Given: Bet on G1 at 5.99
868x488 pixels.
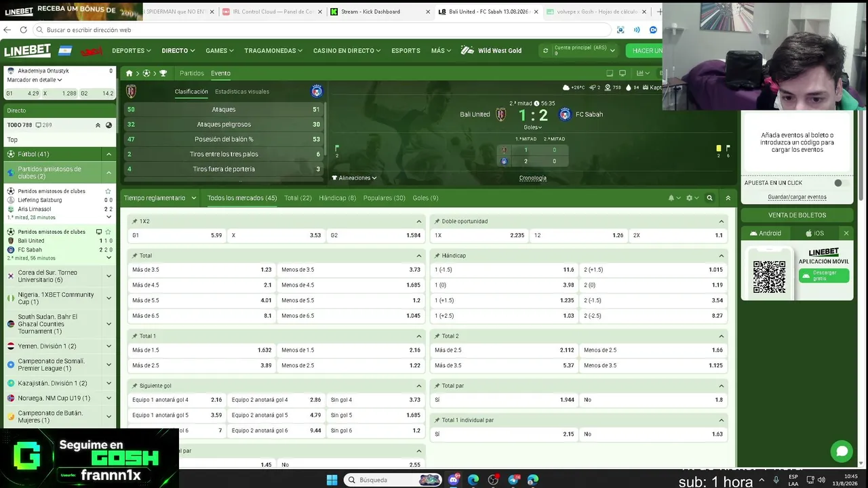Looking at the screenshot, I should tap(177, 235).
